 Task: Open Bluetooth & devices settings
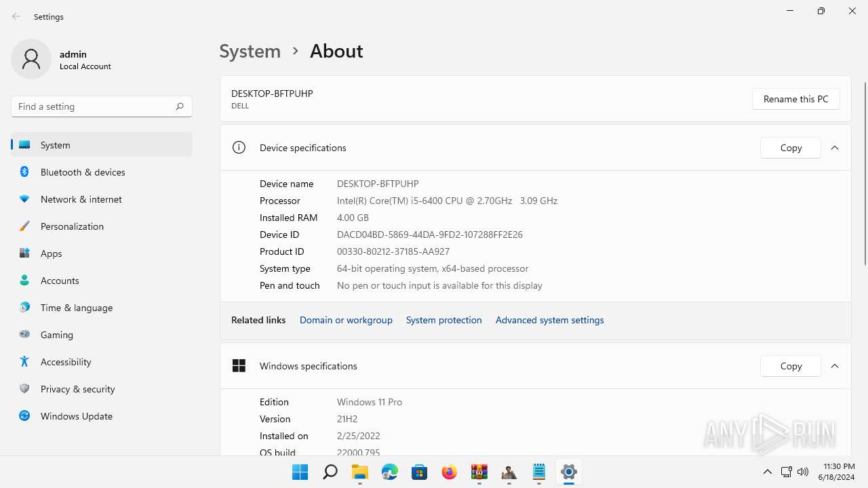pyautogui.click(x=102, y=171)
